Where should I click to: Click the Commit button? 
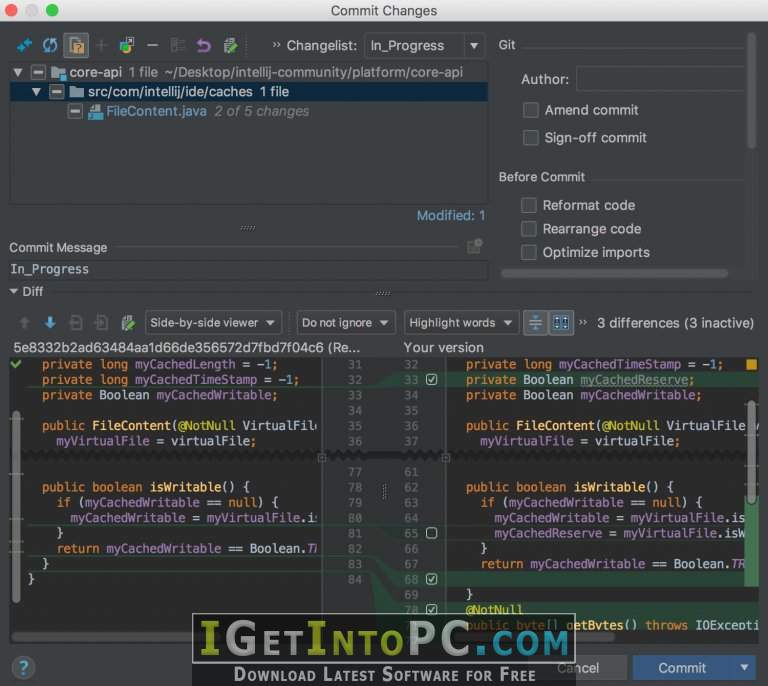coord(682,667)
